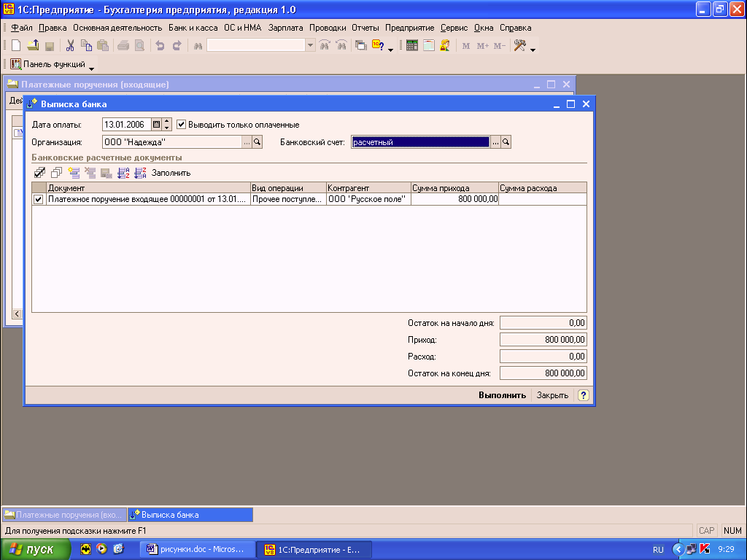Image resolution: width=747 pixels, height=560 pixels.
Task: Uncheck the payment order row checkbox
Action: click(39, 199)
